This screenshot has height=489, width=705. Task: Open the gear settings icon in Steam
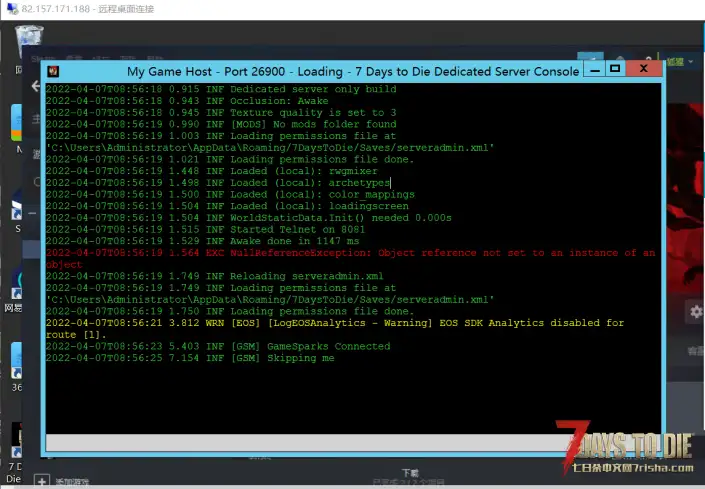[696, 311]
